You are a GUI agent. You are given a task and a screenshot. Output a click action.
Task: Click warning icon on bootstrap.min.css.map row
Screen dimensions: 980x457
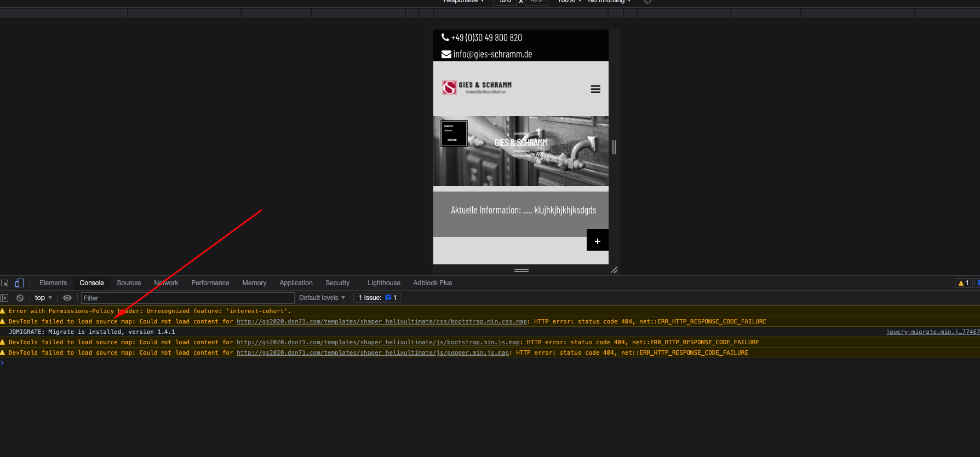[3, 321]
